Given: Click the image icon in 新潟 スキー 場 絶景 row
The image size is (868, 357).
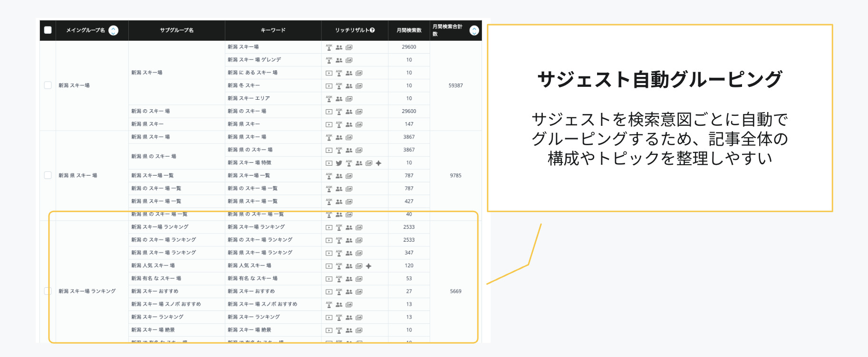Looking at the screenshot, I should pyautogui.click(x=359, y=330).
